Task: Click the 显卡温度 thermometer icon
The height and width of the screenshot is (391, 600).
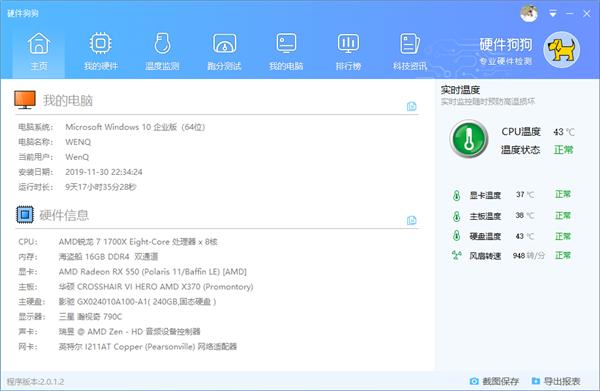Action: 456,195
